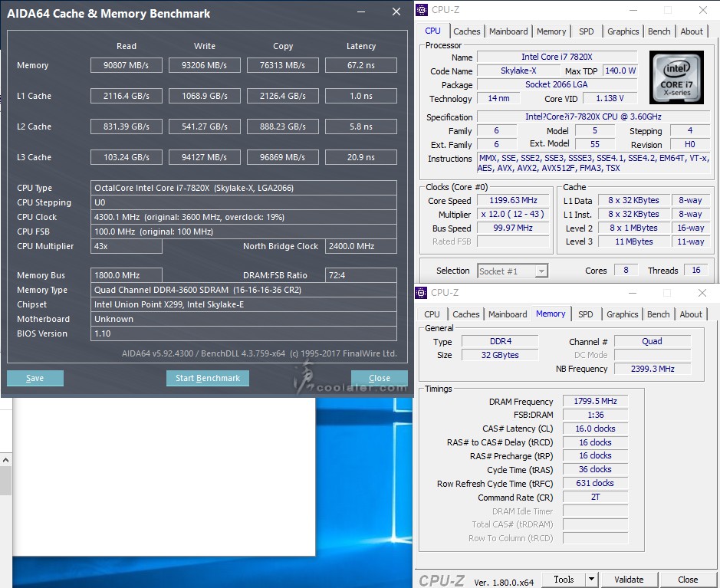Click the CPU Clock 4300.1 MHz field
This screenshot has height=588, width=720.
click(244, 217)
